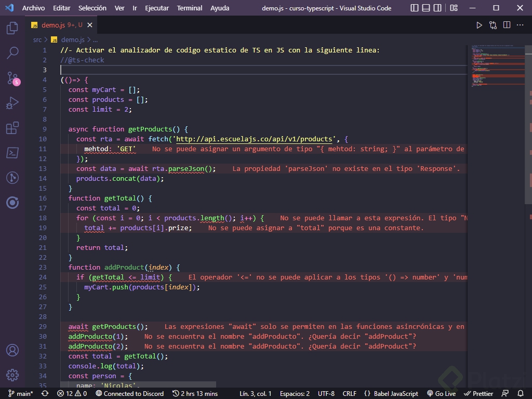Open the Terminal menu
The height and width of the screenshot is (399, 532).
pos(189,8)
